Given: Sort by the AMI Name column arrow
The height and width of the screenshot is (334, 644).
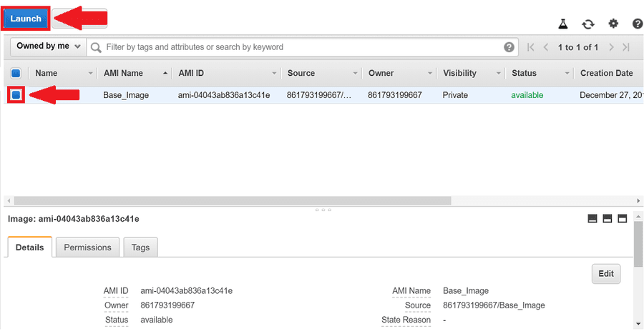Looking at the screenshot, I should 165,73.
